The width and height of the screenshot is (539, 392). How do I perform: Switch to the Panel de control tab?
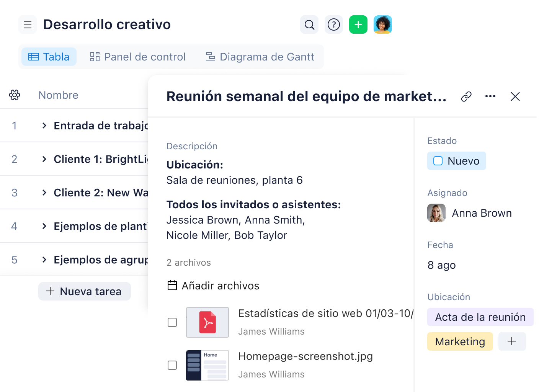(138, 57)
